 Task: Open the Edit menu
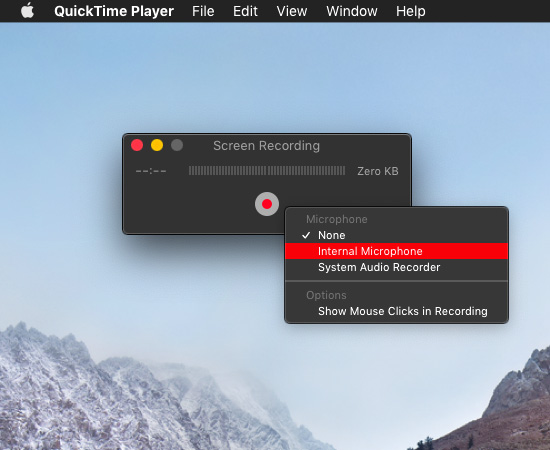point(245,11)
